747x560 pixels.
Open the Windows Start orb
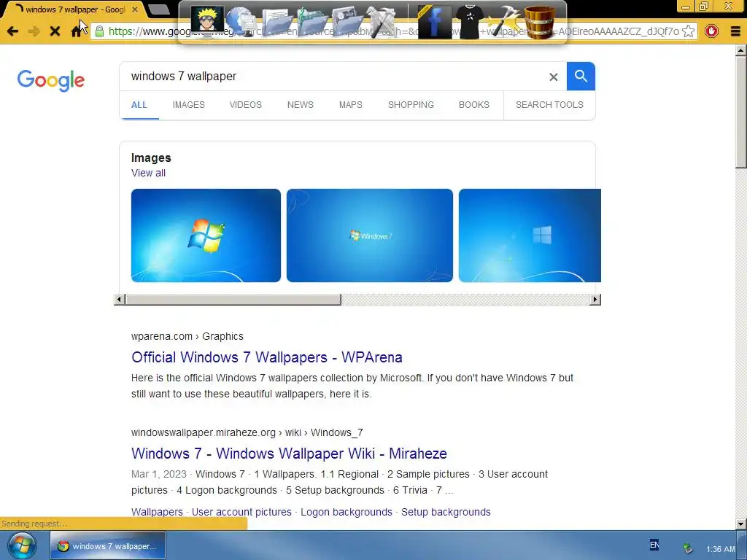click(21, 545)
